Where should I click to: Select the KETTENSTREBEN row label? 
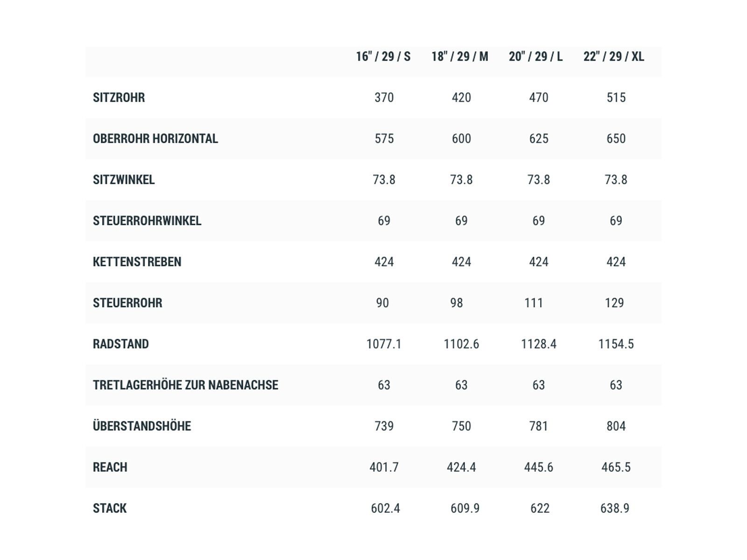(x=137, y=262)
